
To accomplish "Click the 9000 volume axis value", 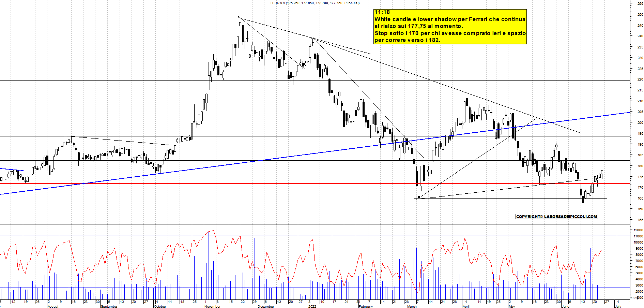I will pyautogui.click(x=639, y=248).
